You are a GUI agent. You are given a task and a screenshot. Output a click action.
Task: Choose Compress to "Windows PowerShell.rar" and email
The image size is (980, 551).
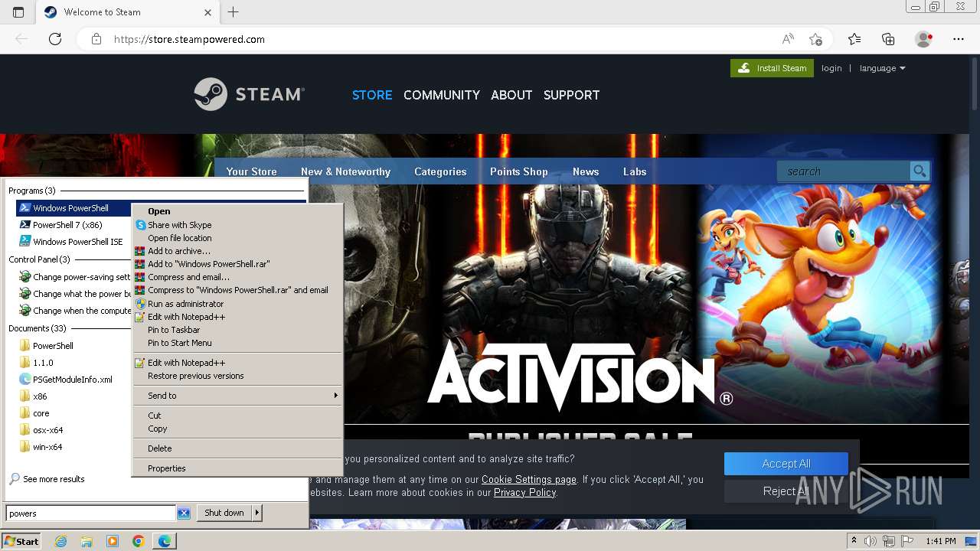click(237, 290)
